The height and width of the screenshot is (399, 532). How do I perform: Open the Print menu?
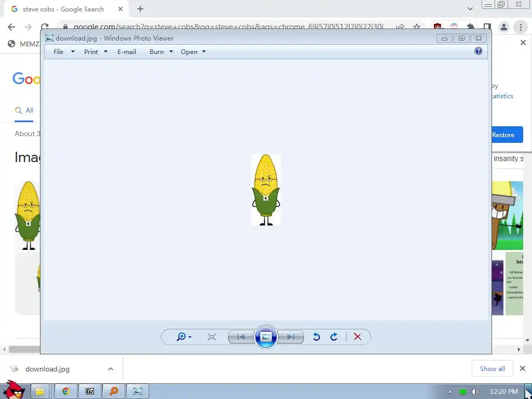(91, 51)
